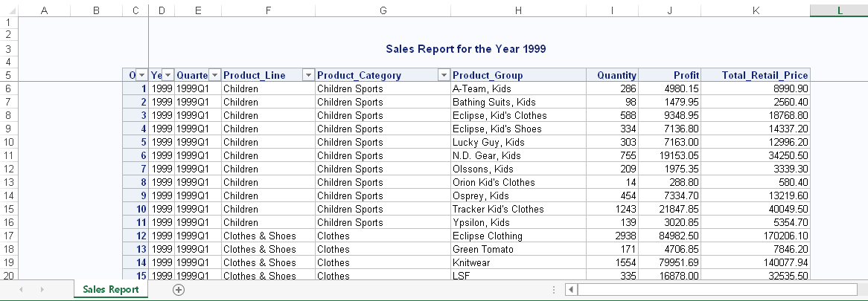Click the tab bar splitter dots

pyautogui.click(x=554, y=290)
